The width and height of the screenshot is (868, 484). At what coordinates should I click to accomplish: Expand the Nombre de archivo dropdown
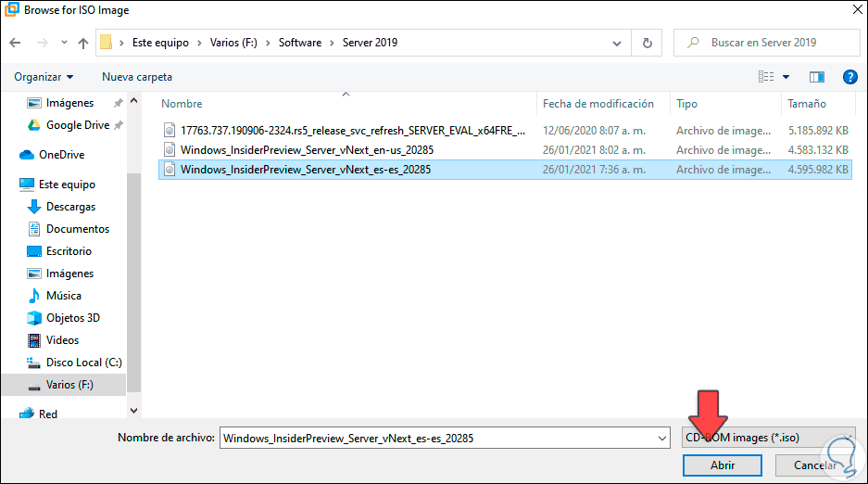(662, 438)
